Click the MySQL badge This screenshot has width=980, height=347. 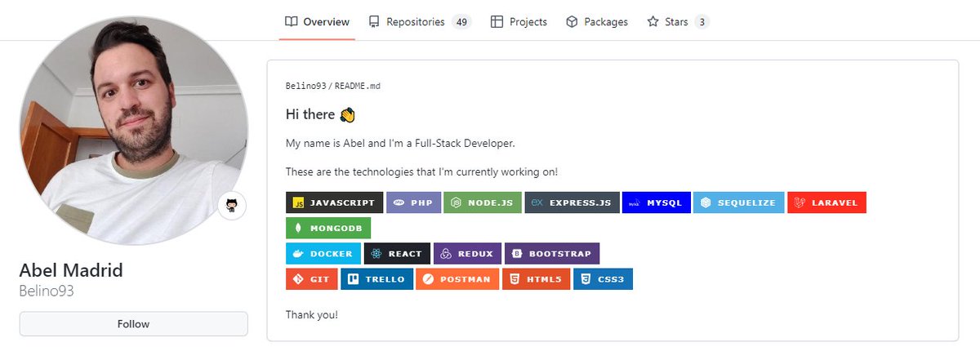tap(657, 202)
